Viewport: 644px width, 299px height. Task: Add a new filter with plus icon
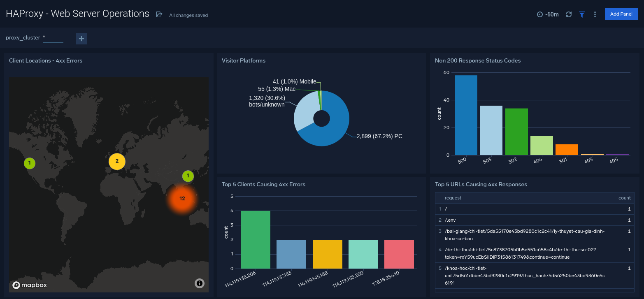(81, 39)
